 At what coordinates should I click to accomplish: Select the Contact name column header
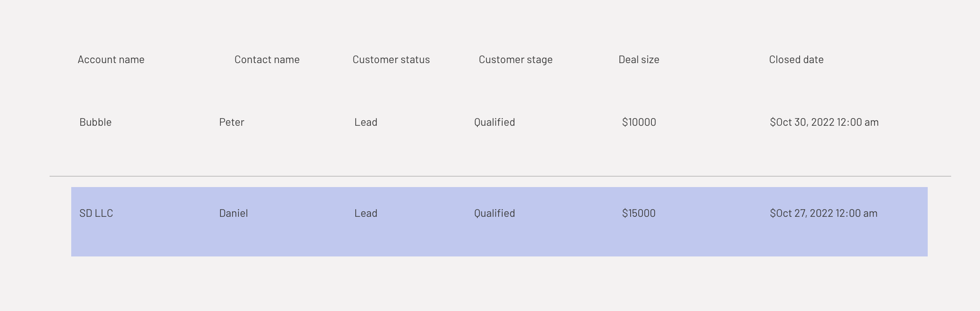pos(267,59)
